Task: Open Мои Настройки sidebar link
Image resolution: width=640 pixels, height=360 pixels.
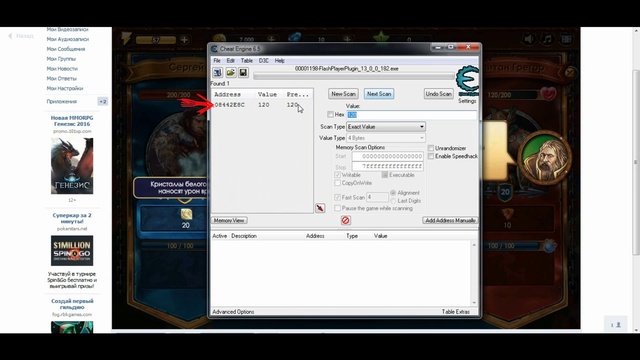Action: point(64,88)
